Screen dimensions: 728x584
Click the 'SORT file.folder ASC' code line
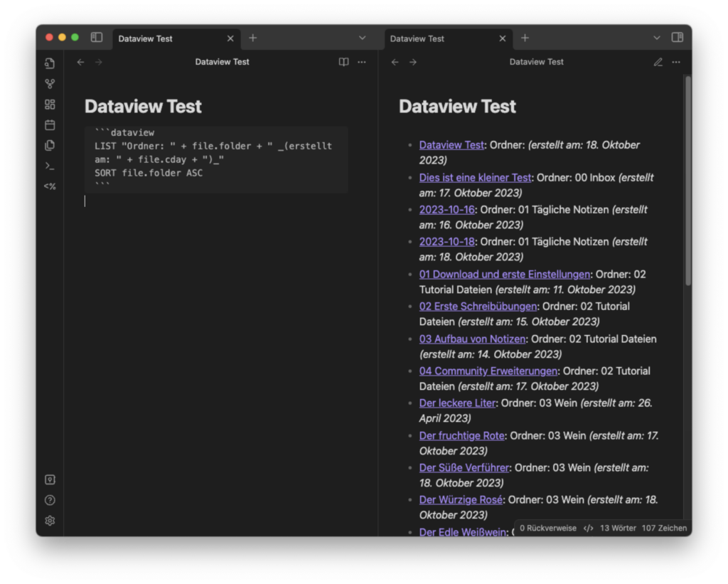149,173
